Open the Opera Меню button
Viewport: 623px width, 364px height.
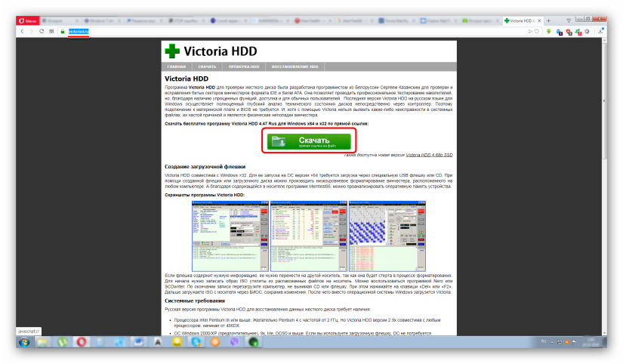click(28, 21)
